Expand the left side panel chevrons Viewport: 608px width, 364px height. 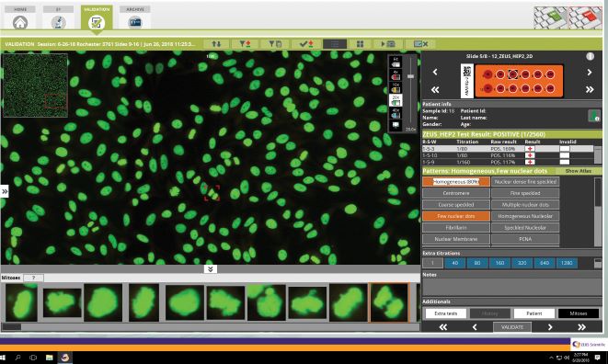[5, 191]
